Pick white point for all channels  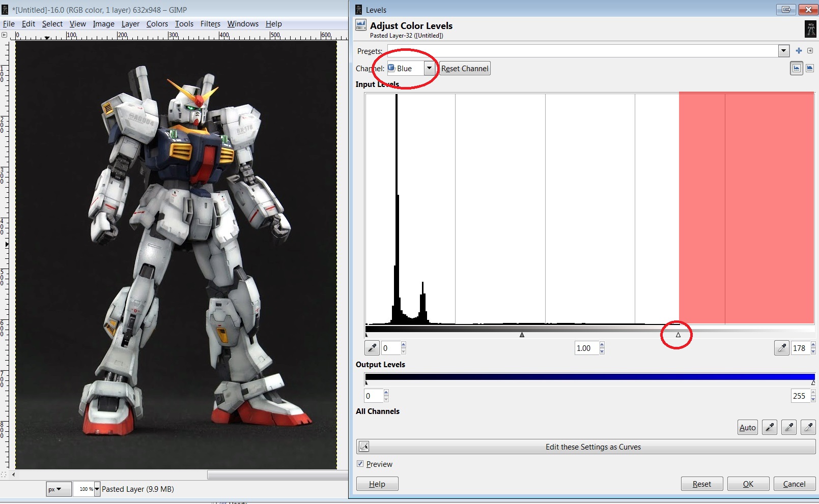point(808,427)
